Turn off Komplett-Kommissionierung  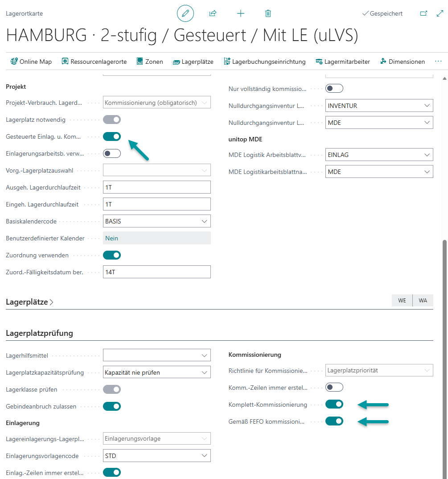[334, 404]
